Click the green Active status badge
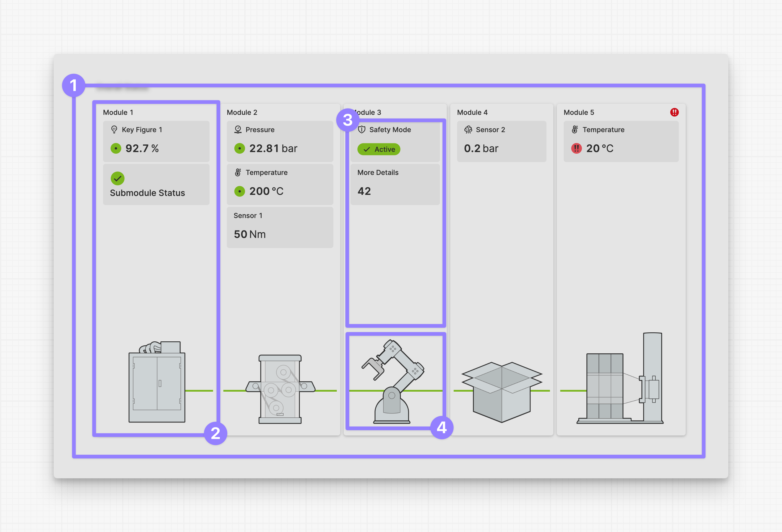The width and height of the screenshot is (782, 532). [x=379, y=149]
